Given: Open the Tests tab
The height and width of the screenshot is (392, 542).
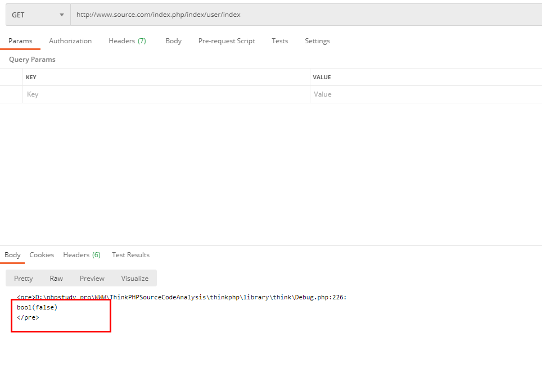Looking at the screenshot, I should coord(279,41).
